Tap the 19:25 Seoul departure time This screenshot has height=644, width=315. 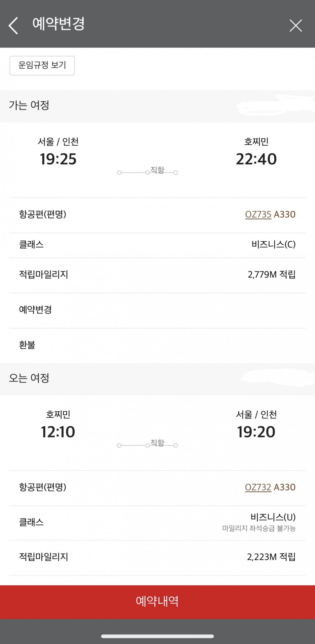[x=58, y=159]
